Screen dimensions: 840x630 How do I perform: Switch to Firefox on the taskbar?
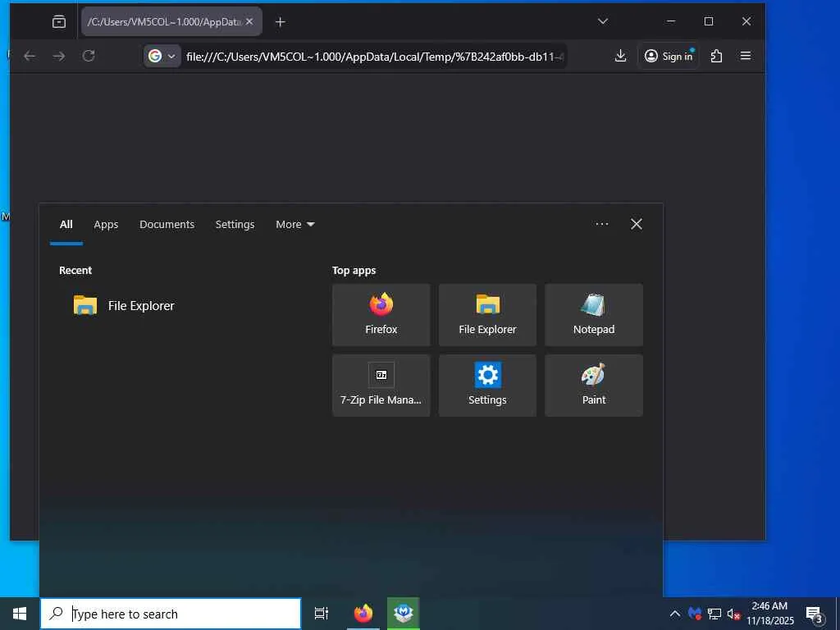(x=363, y=614)
